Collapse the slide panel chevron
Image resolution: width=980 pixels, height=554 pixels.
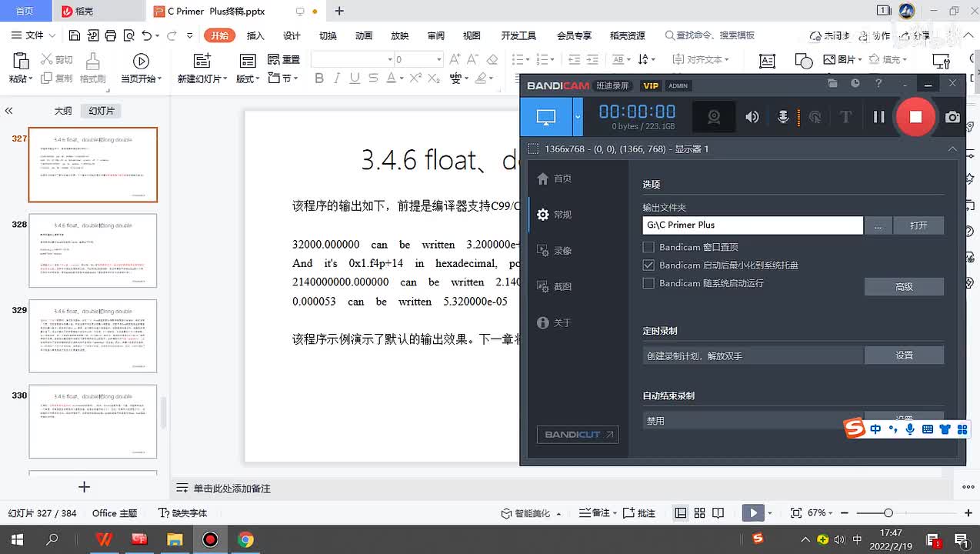pos(8,111)
